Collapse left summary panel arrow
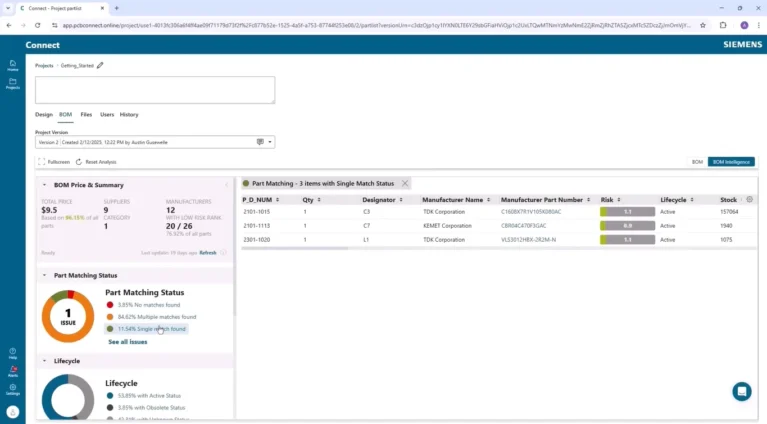The height and width of the screenshot is (424, 767). tap(226, 185)
